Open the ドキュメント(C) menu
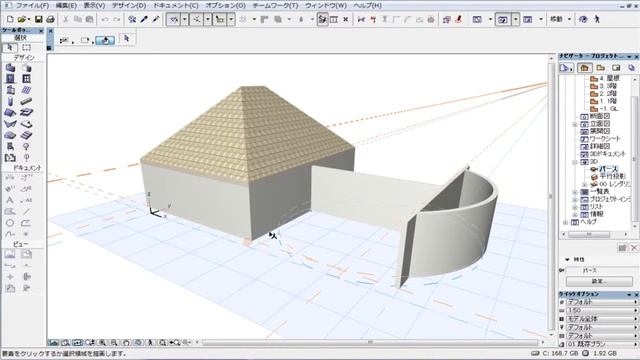640x360 pixels. pos(176,5)
